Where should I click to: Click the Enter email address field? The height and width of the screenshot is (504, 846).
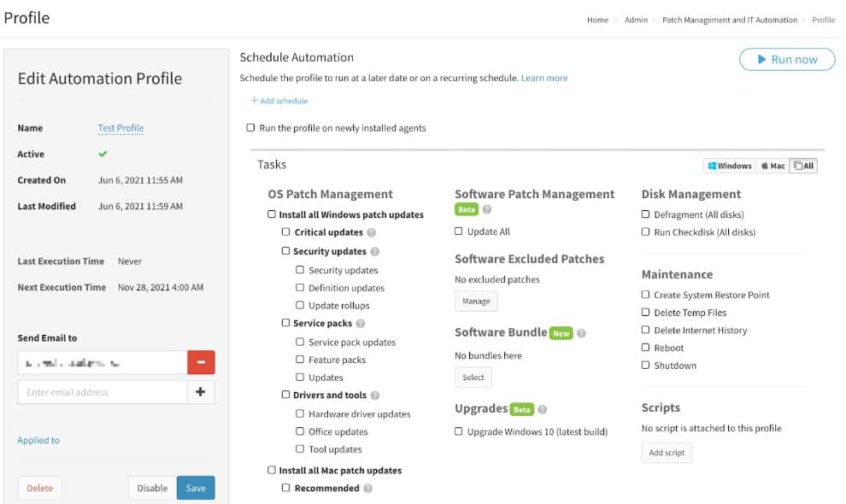click(x=103, y=392)
